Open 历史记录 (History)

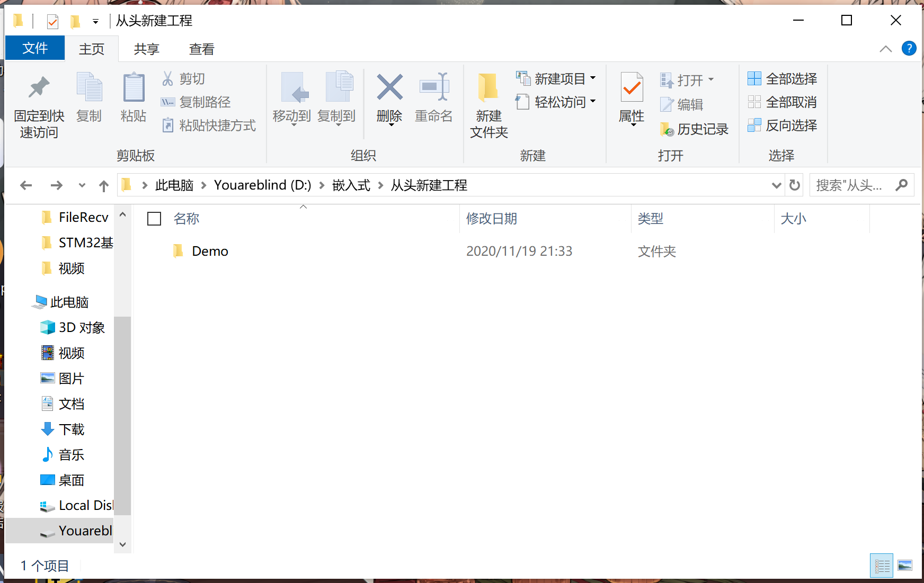[x=695, y=129]
